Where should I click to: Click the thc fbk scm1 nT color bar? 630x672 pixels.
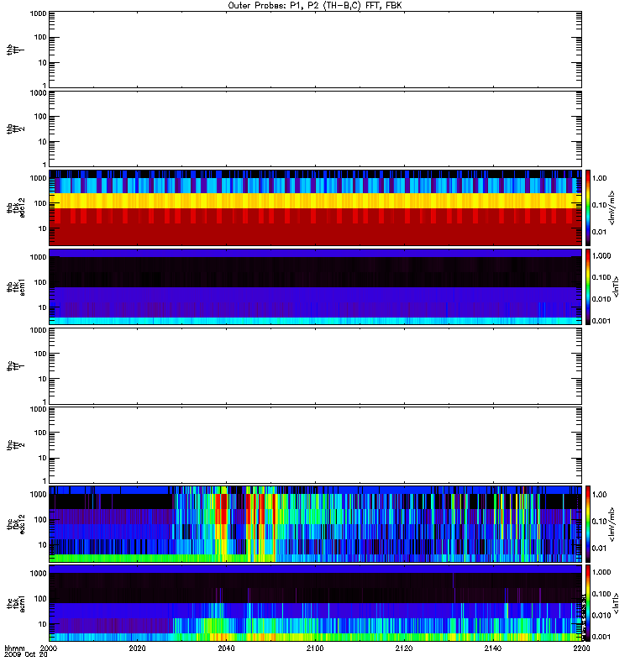pyautogui.click(x=588, y=603)
